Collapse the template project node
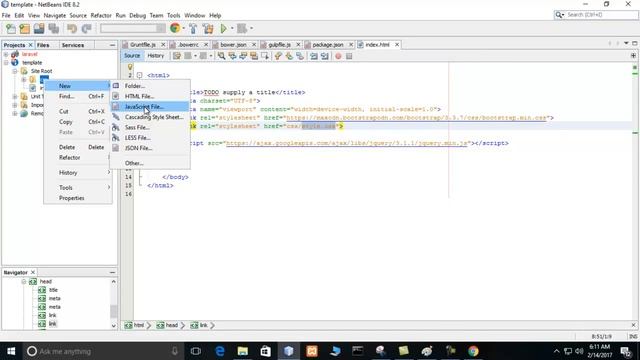The width and height of the screenshot is (640, 360). pyautogui.click(x=6, y=62)
